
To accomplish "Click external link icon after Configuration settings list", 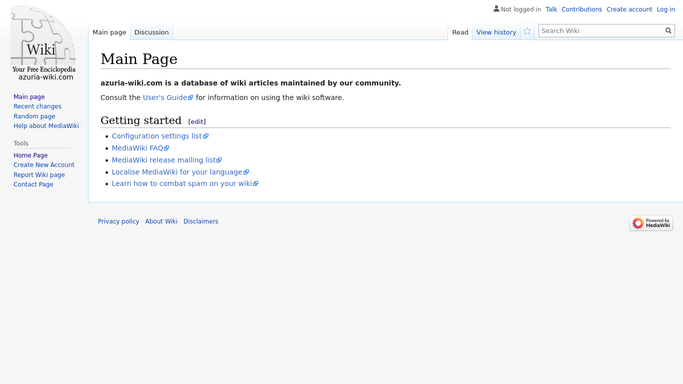I will [206, 136].
